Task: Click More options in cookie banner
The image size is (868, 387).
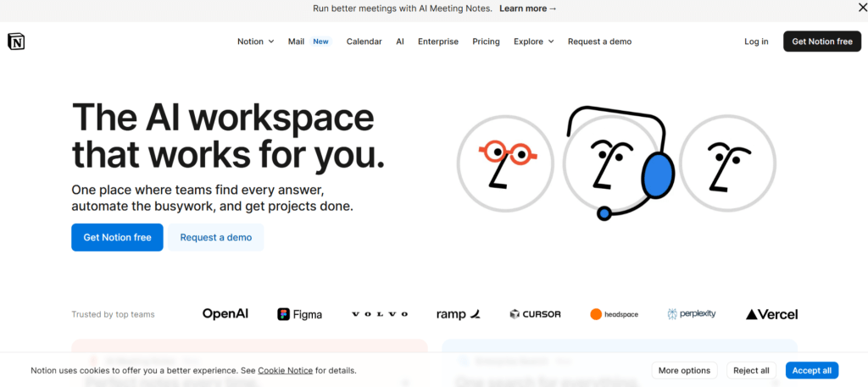Action: point(684,370)
